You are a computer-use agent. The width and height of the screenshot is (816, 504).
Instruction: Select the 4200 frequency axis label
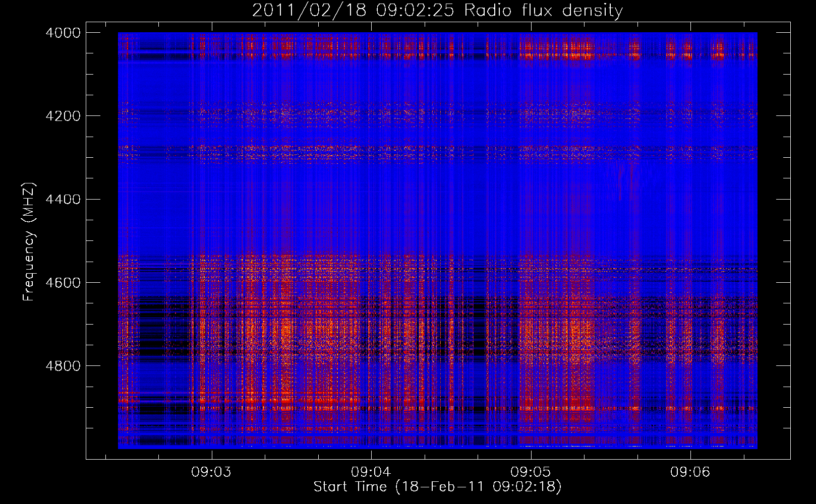(63, 116)
